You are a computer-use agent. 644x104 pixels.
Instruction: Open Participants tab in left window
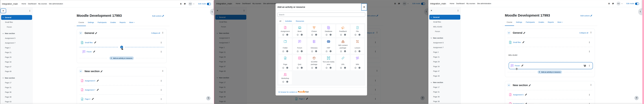click(102, 23)
